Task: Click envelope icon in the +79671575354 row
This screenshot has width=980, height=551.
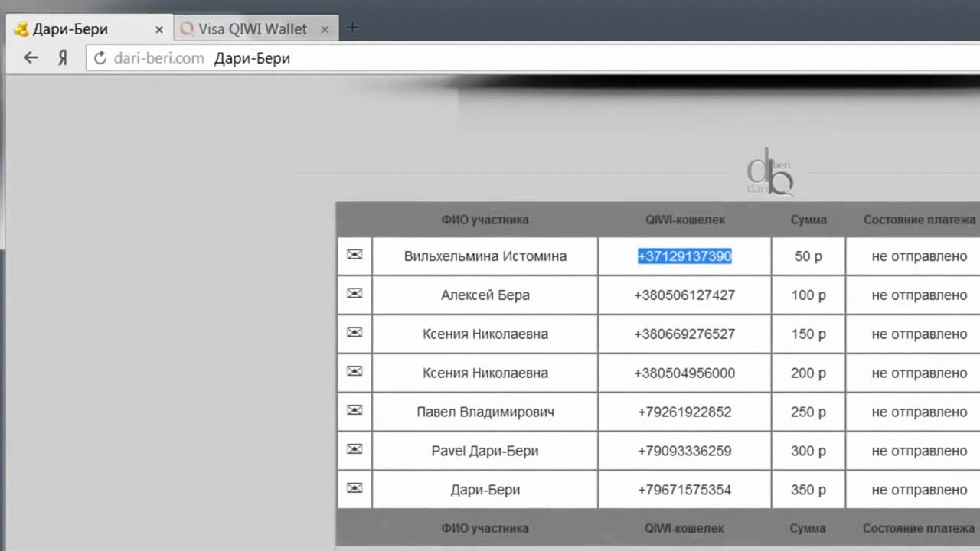Action: pyautogui.click(x=354, y=488)
